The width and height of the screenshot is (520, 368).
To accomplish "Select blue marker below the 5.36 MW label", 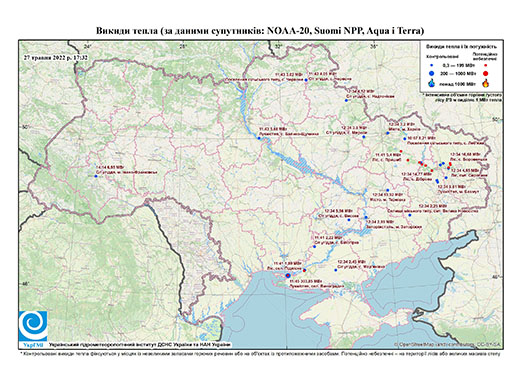I will tap(349, 220).
